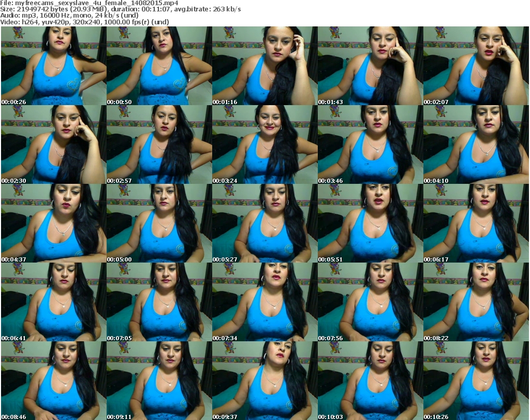Select the thumbnail stamped 00:00:26

[x=54, y=66]
